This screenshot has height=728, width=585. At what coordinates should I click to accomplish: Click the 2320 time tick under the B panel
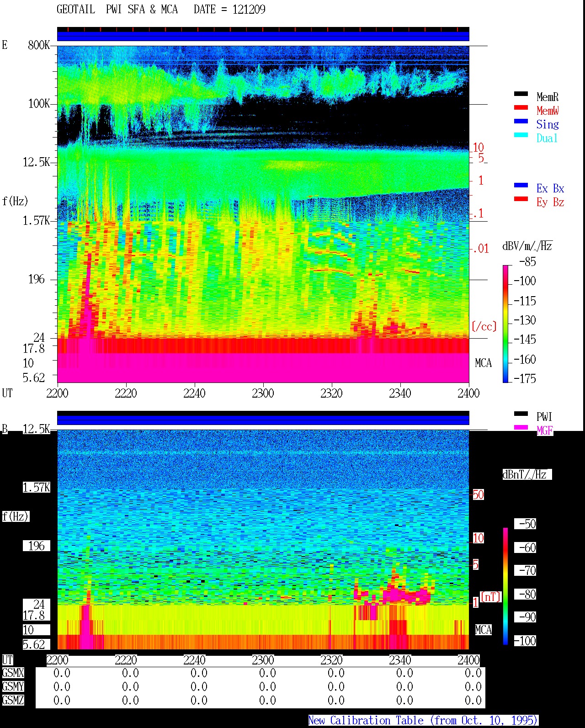[331, 660]
